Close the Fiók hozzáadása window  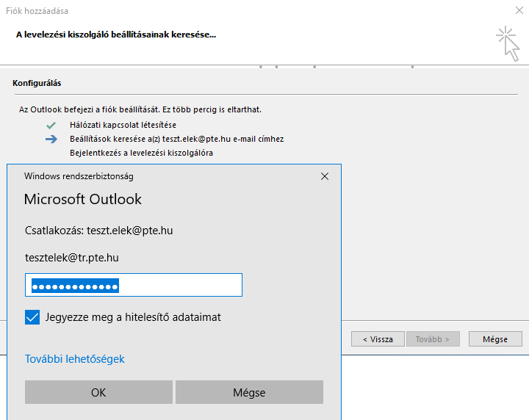point(519,10)
